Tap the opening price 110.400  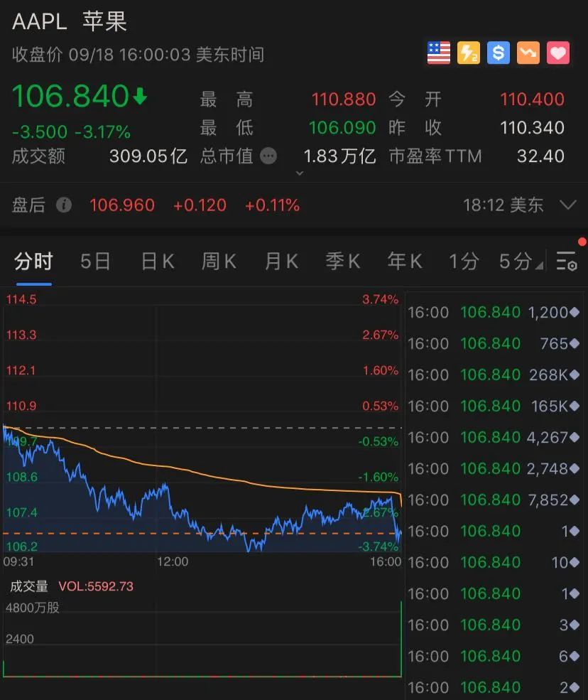[x=532, y=99]
